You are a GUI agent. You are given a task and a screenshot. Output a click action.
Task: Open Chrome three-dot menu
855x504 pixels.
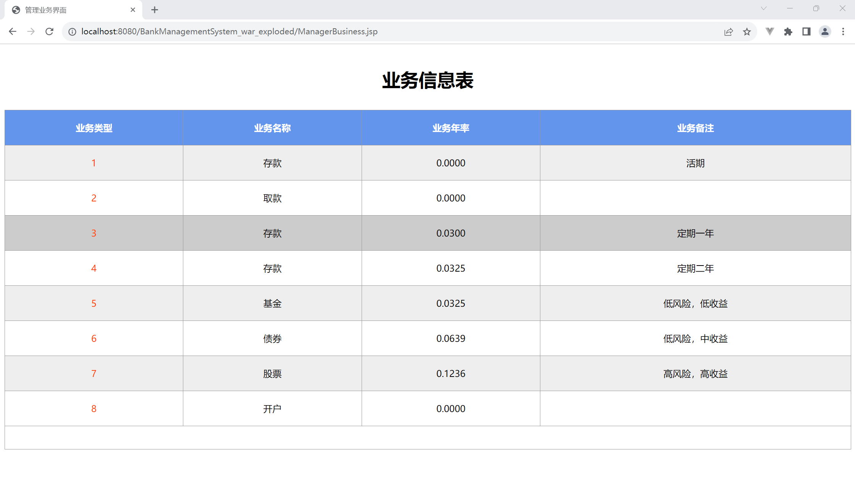click(843, 32)
